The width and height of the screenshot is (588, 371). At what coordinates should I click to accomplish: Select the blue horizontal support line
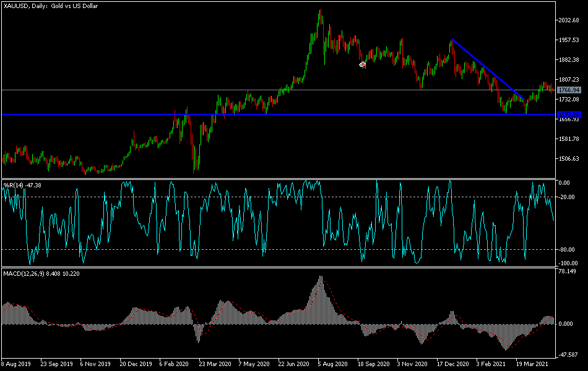(279, 114)
